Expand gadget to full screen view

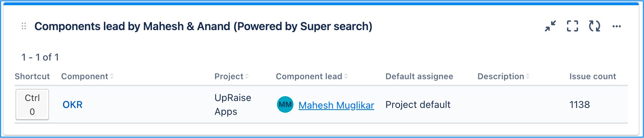click(573, 26)
